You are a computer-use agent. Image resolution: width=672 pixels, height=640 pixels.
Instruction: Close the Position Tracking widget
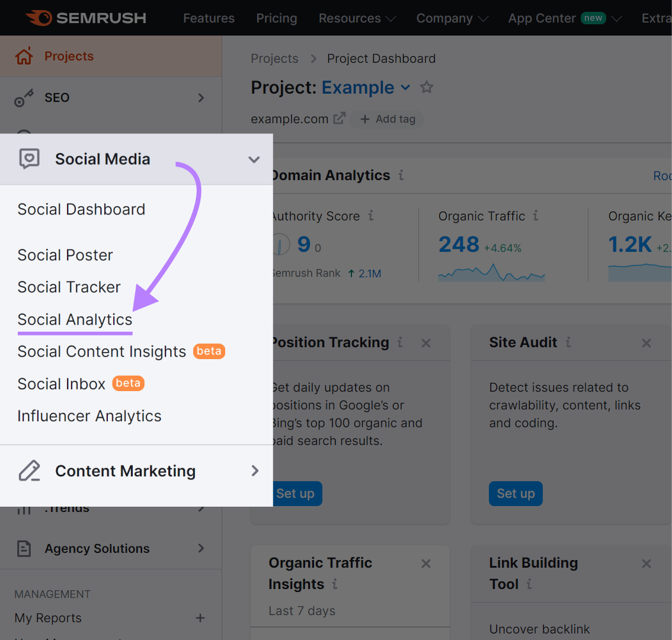click(x=426, y=343)
